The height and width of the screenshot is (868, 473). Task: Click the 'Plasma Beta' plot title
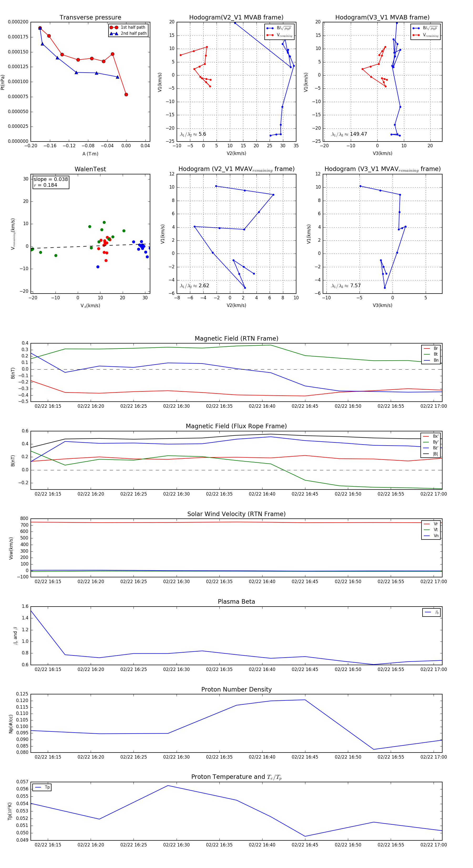click(236, 602)
